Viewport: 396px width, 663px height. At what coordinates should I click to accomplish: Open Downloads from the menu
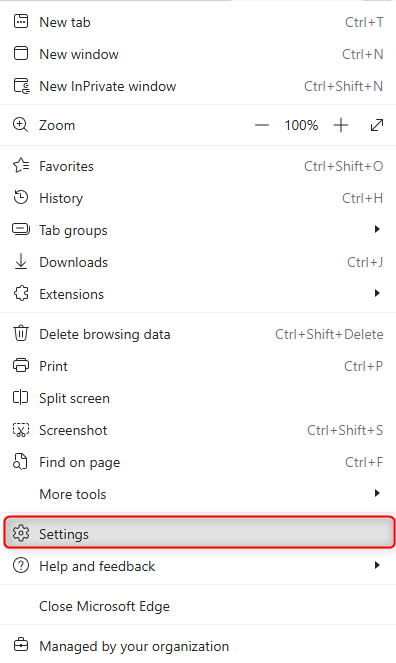(x=198, y=262)
